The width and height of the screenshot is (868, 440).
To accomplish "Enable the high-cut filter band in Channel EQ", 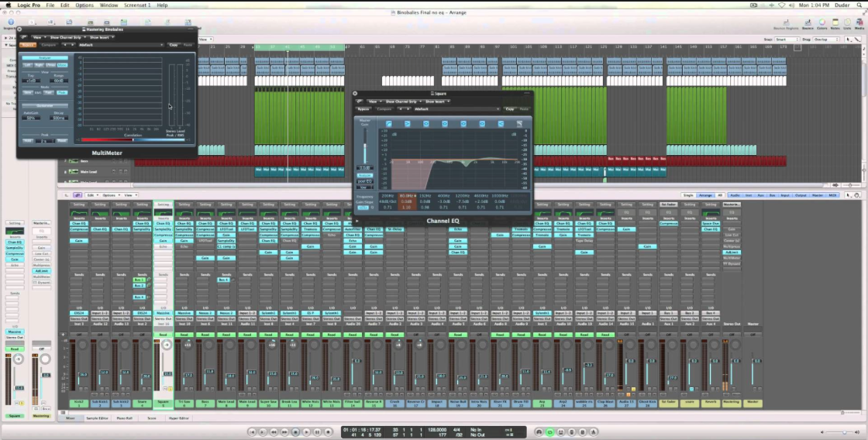I will tap(519, 124).
